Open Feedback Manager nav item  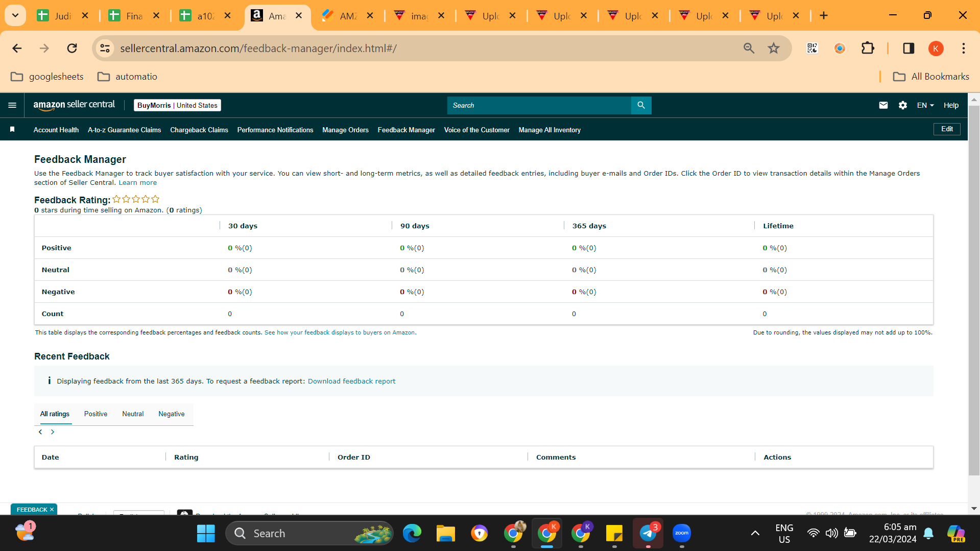[x=407, y=130]
